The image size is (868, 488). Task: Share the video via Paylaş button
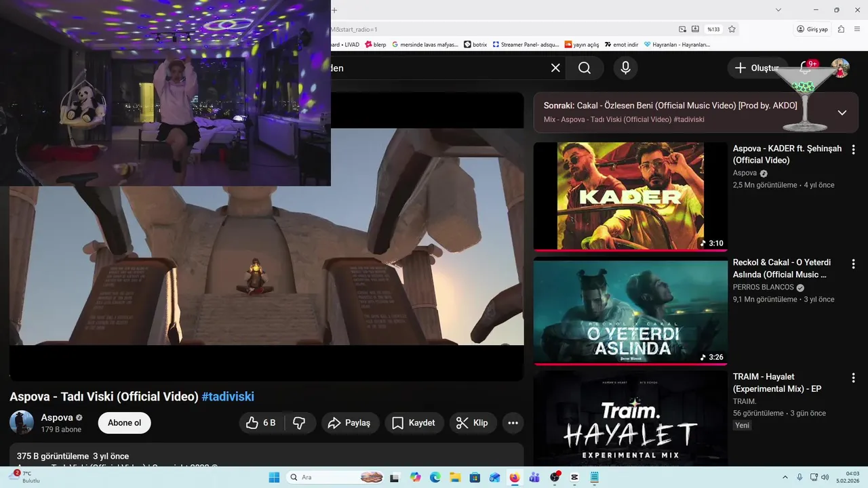pyautogui.click(x=350, y=423)
